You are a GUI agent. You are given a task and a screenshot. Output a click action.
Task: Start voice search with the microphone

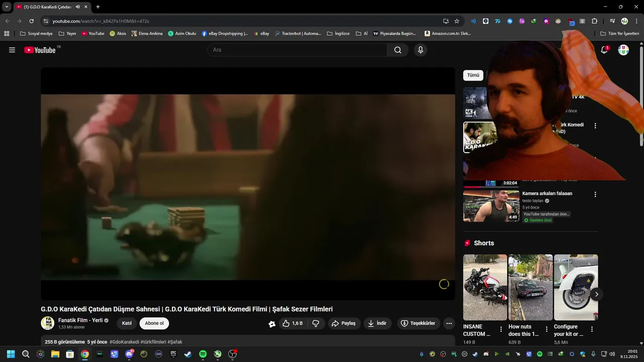point(421,50)
